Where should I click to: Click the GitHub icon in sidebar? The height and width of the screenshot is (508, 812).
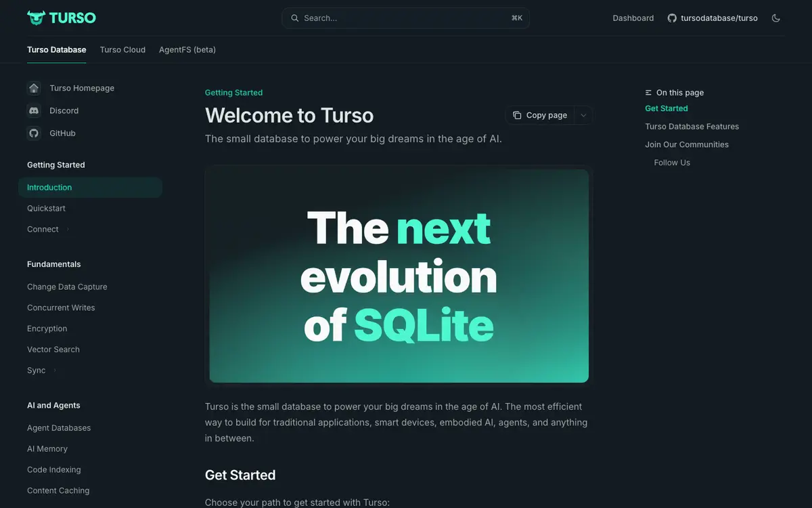[x=34, y=133]
